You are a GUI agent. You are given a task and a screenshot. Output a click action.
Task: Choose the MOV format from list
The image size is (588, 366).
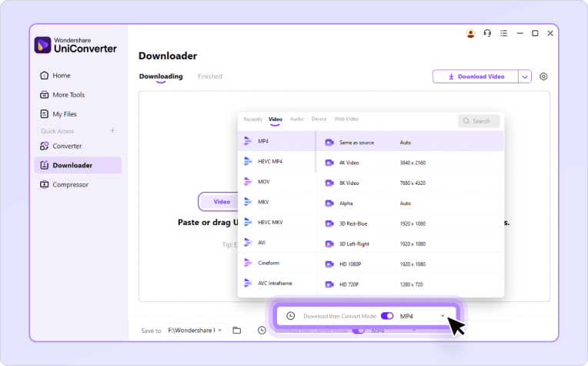pyautogui.click(x=264, y=182)
